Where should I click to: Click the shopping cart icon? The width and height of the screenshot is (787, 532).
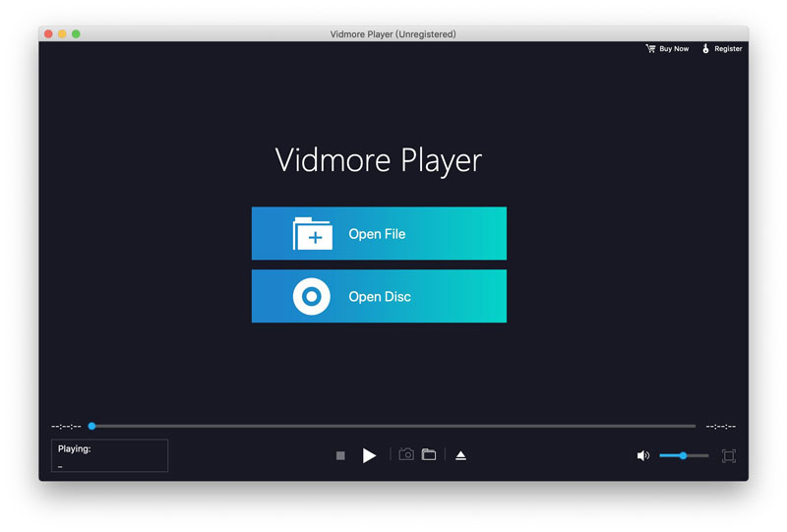(650, 48)
